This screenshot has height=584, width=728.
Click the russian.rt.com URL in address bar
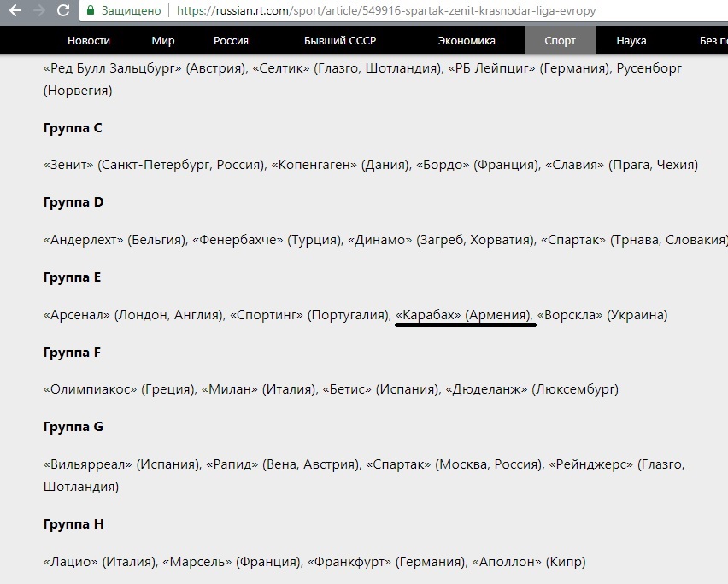(386, 10)
